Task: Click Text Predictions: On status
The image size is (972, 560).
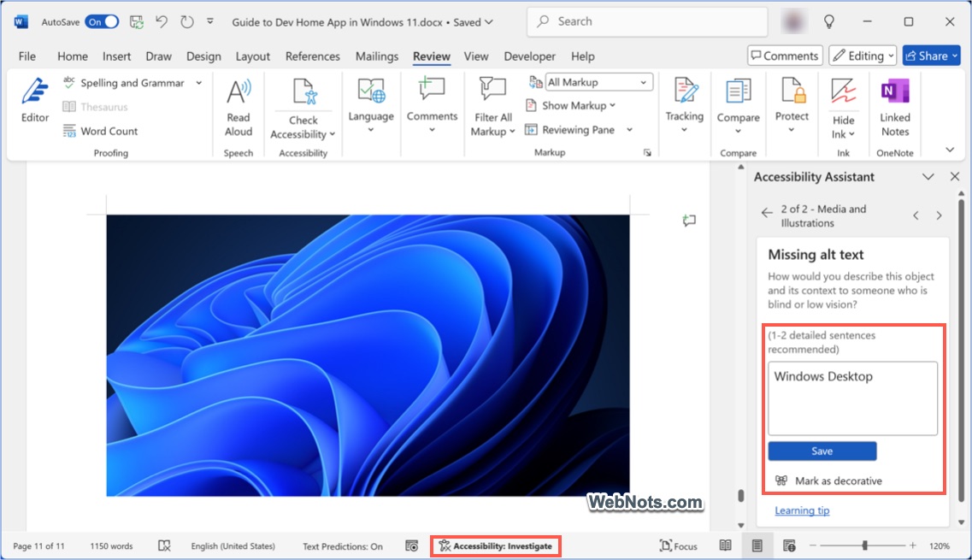Action: tap(343, 546)
